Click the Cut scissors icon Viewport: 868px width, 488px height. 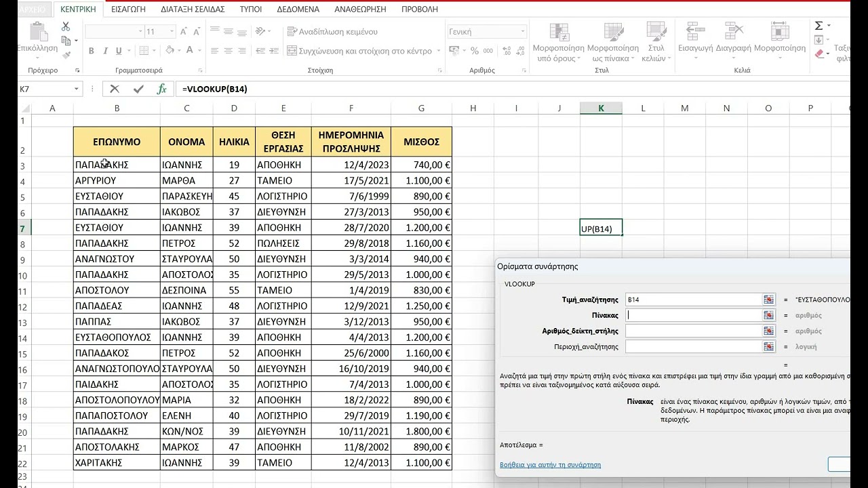(x=66, y=26)
